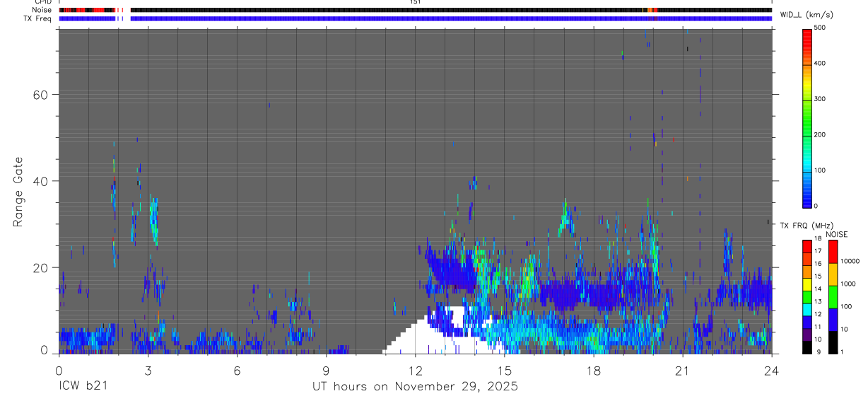Click the 6 tick on the UT hours axis

237,370
